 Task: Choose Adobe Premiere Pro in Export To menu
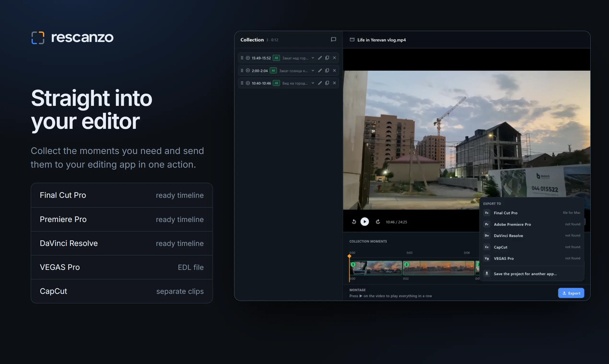click(532, 224)
